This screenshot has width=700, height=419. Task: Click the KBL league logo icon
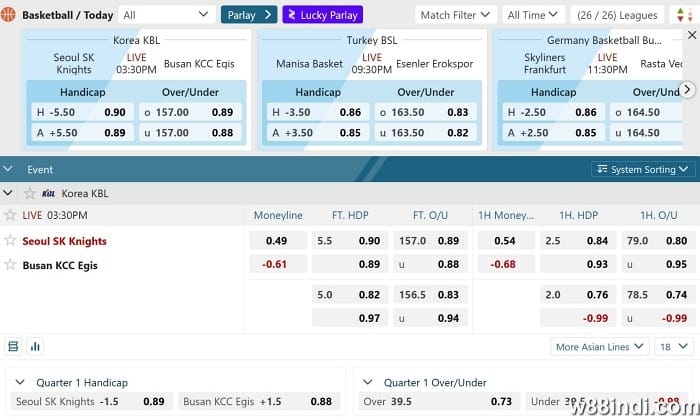click(48, 193)
